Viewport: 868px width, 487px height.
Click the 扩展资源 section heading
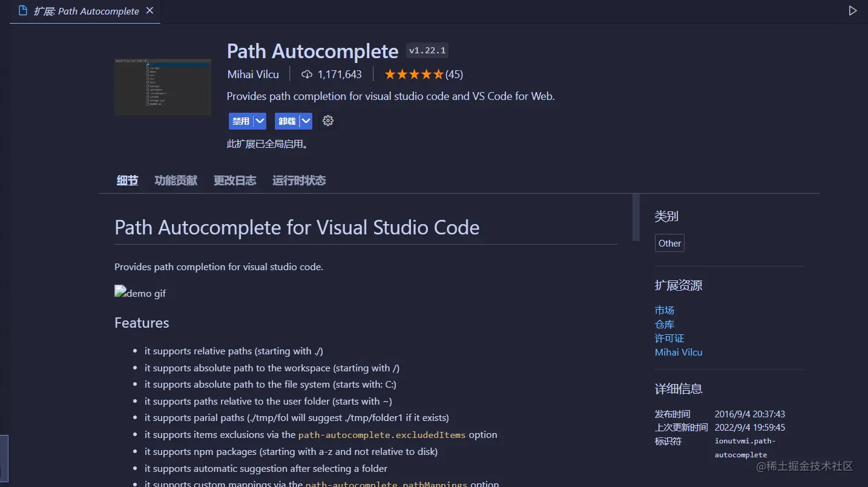(x=679, y=286)
